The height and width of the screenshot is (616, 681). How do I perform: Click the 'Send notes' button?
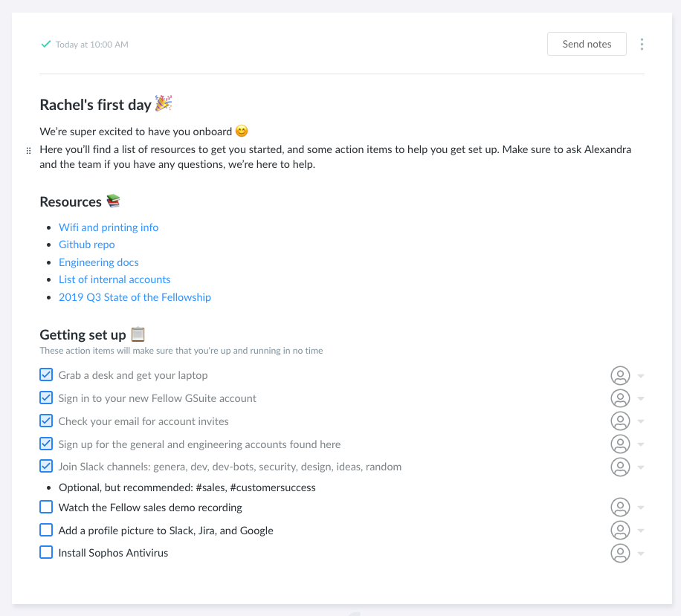click(587, 45)
